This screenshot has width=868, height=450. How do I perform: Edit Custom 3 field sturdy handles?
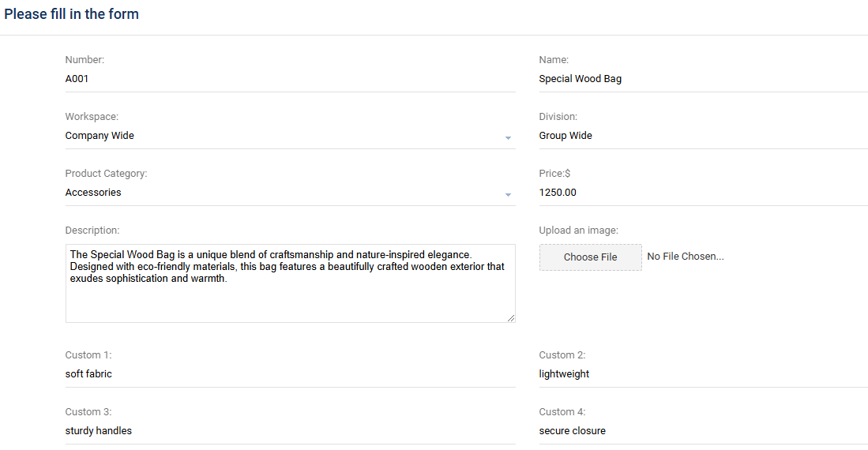290,430
